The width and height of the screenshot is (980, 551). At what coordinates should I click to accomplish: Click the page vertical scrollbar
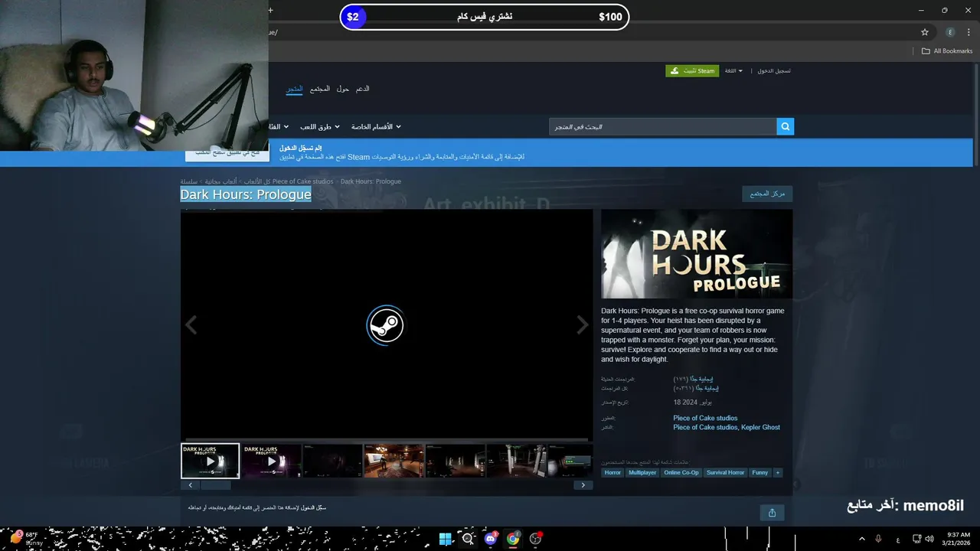pyautogui.click(x=975, y=115)
